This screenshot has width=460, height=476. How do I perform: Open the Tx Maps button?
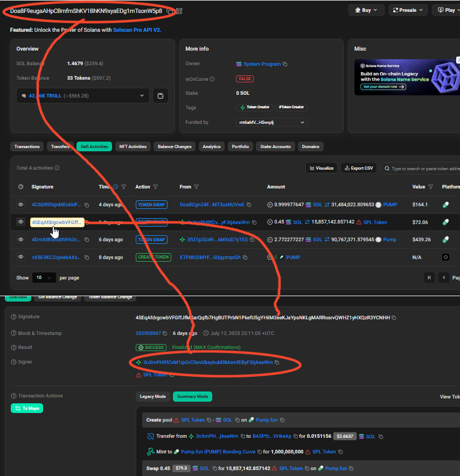(x=27, y=408)
